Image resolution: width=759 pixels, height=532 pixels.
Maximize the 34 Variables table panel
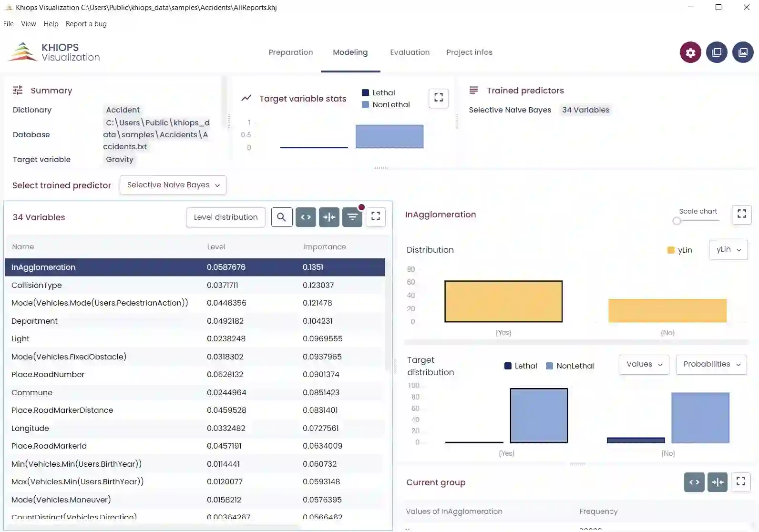376,217
